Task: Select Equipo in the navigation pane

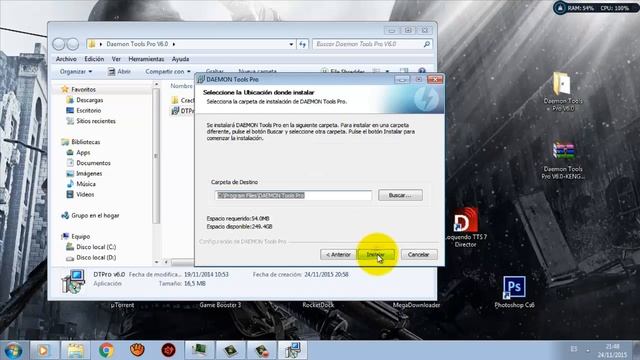Action: 80,237
